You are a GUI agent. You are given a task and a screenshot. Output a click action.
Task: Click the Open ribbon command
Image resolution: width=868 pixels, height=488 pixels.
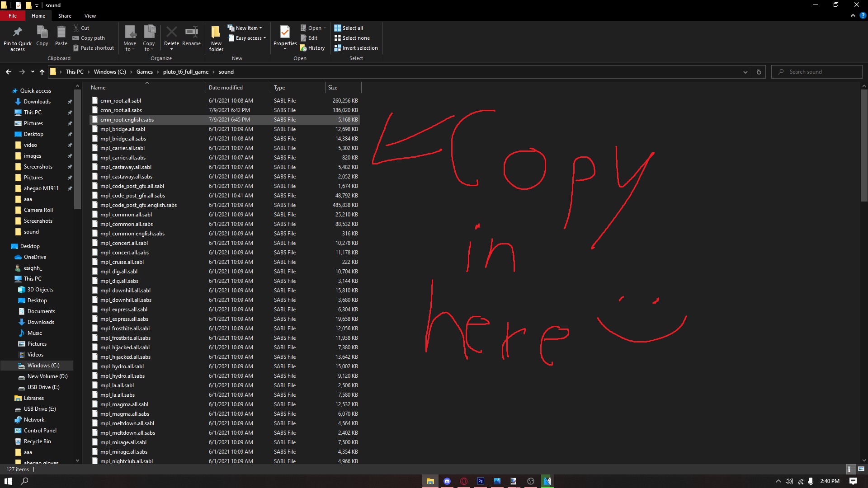[x=313, y=28]
